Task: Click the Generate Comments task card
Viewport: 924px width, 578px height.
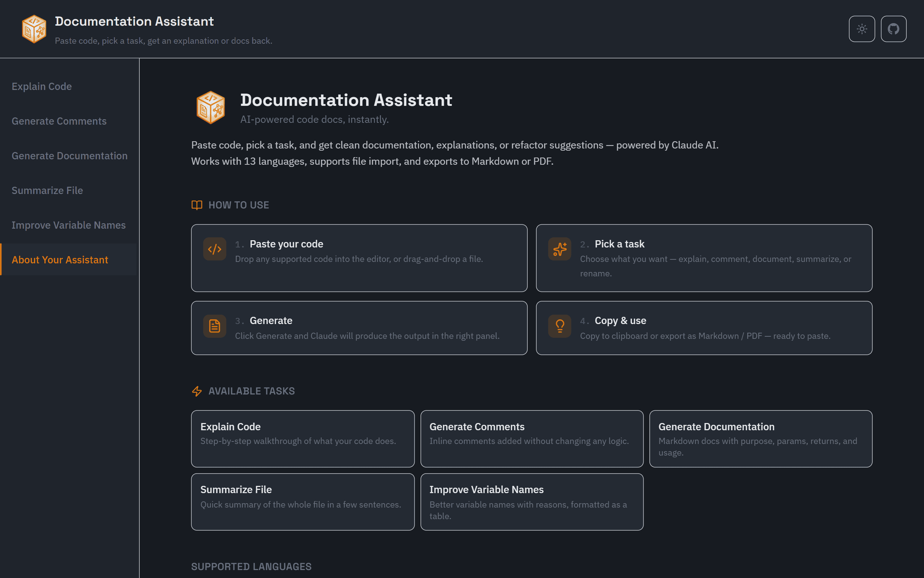Action: click(x=532, y=439)
